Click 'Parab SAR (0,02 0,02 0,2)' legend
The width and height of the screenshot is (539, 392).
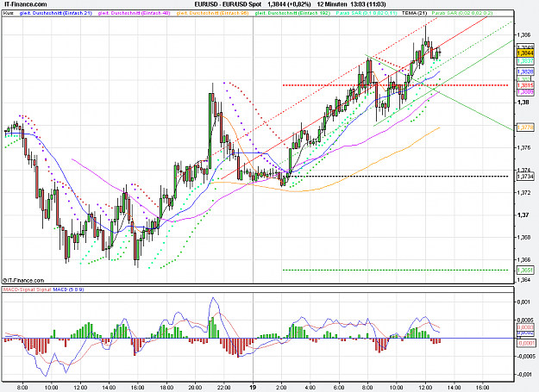[462, 13]
